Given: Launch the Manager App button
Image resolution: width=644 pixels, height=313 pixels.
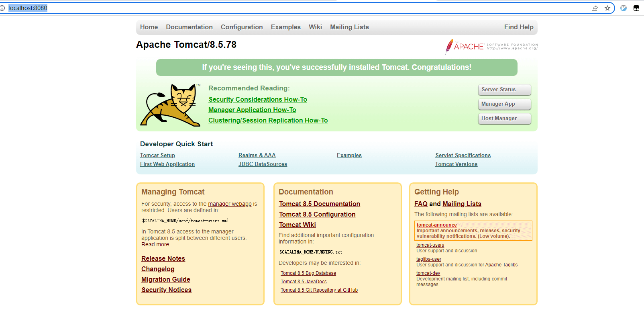Looking at the screenshot, I should [x=505, y=104].
